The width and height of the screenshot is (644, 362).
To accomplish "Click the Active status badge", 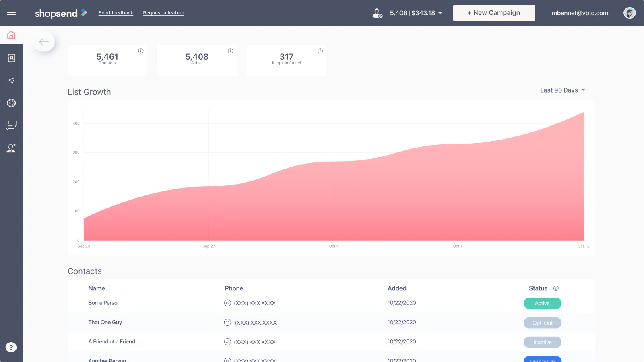I will pyautogui.click(x=542, y=303).
